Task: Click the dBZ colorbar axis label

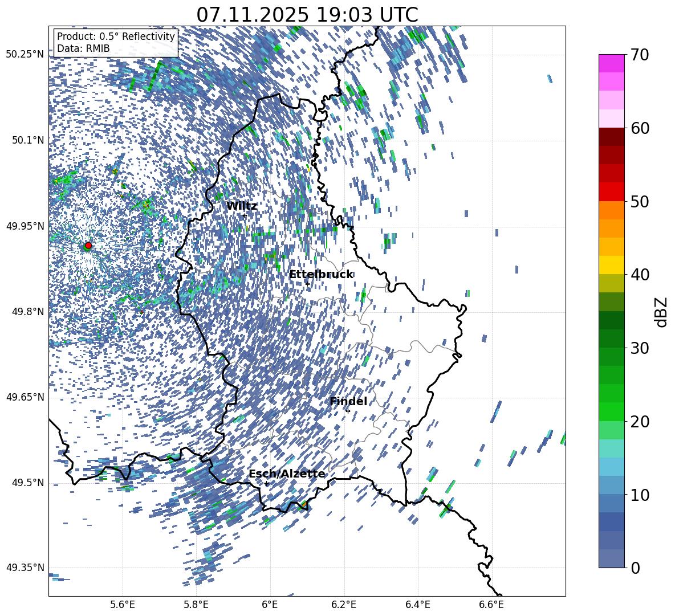Action: click(x=661, y=312)
